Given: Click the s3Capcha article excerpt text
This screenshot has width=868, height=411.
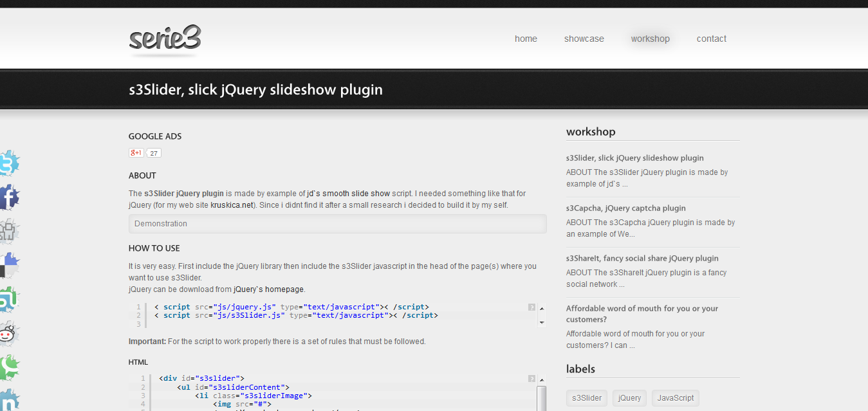Looking at the screenshot, I should pyautogui.click(x=651, y=228).
